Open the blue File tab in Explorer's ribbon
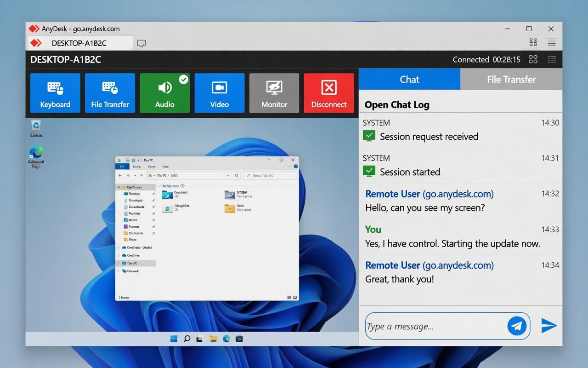The image size is (588, 368). click(x=122, y=167)
